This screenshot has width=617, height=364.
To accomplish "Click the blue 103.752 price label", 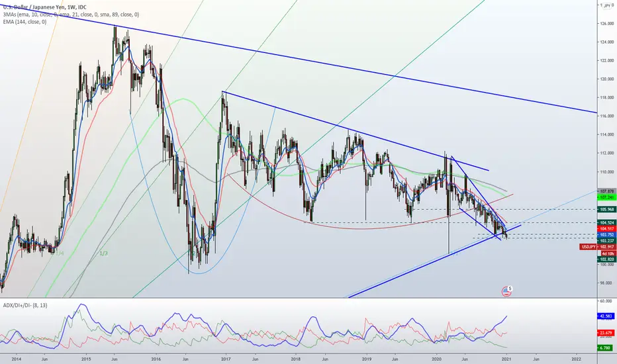I will [x=607, y=234].
